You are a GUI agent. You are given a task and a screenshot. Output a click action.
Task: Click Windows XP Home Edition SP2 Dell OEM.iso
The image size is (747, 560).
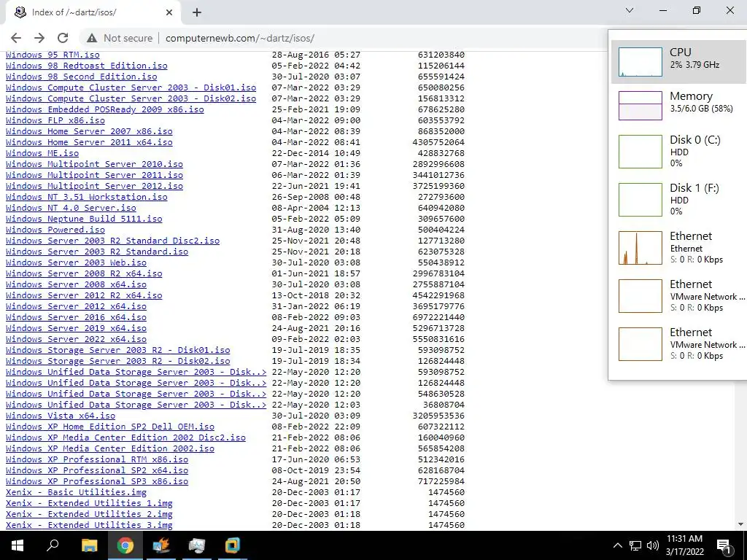point(109,427)
